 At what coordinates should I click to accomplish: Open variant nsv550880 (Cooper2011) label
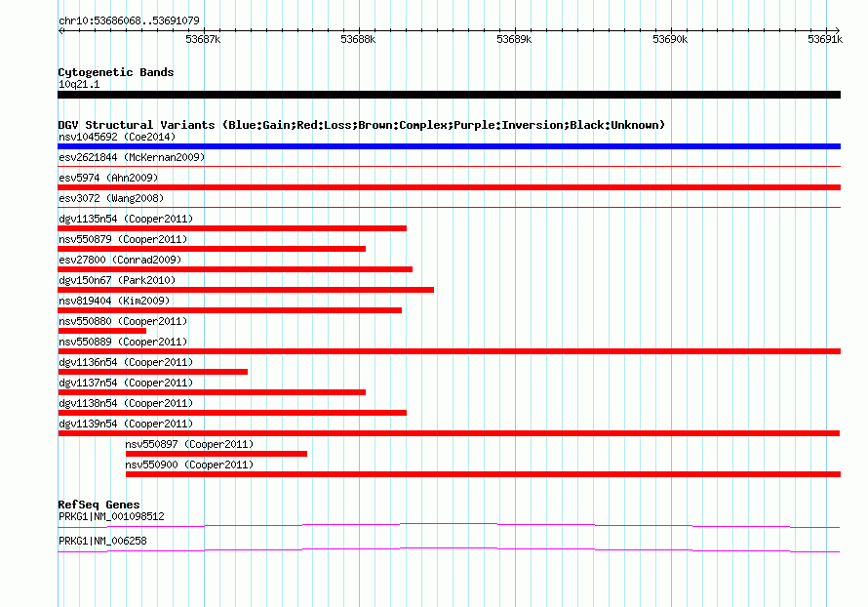coord(123,321)
